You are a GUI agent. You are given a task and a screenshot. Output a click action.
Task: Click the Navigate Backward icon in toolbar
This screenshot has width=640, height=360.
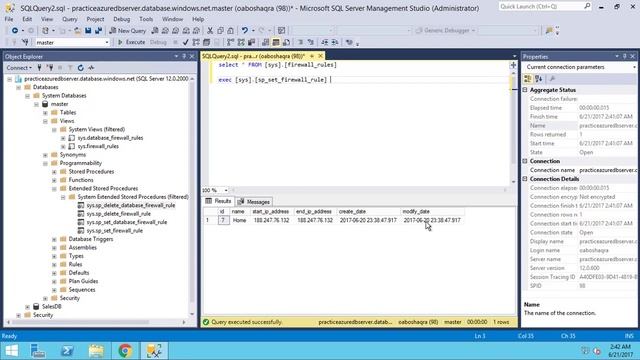pos(15,31)
